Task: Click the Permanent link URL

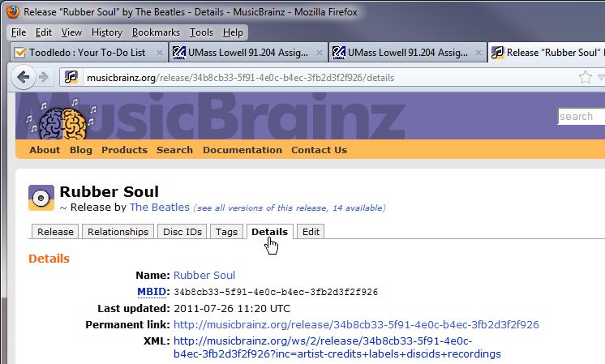Action: (356, 324)
